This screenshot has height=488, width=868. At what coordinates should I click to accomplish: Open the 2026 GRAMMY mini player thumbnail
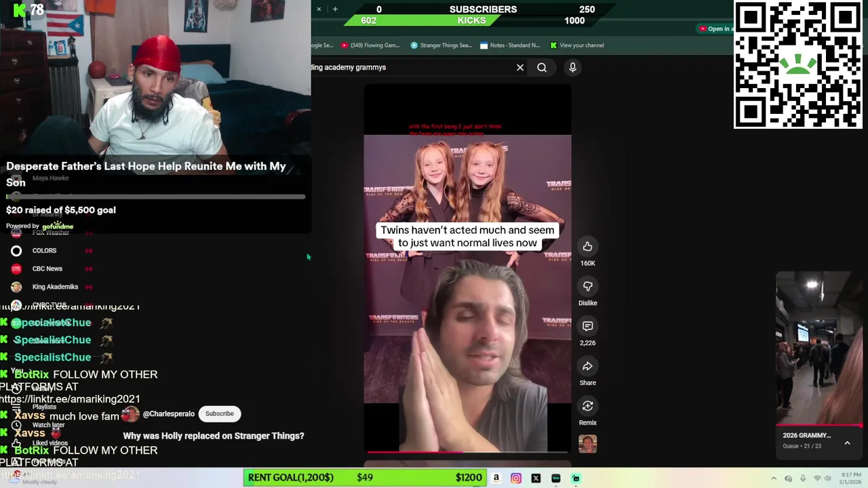819,348
